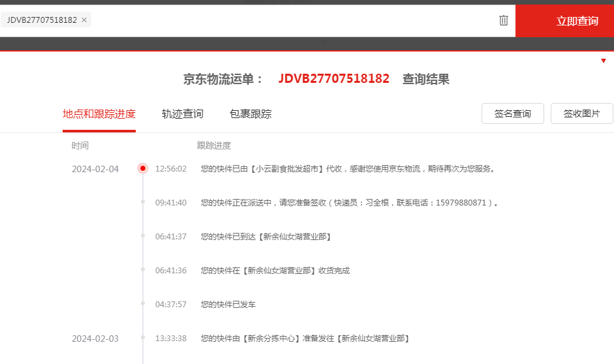
Task: Click the trash icon to clear tracking numbers
Action: [x=504, y=20]
